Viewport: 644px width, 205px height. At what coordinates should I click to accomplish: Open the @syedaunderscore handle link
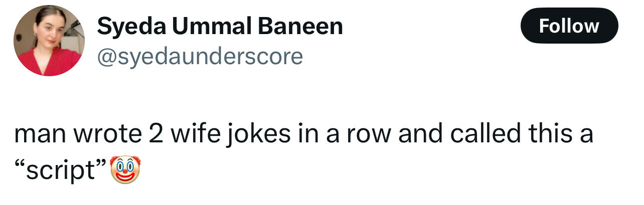pyautogui.click(x=200, y=57)
